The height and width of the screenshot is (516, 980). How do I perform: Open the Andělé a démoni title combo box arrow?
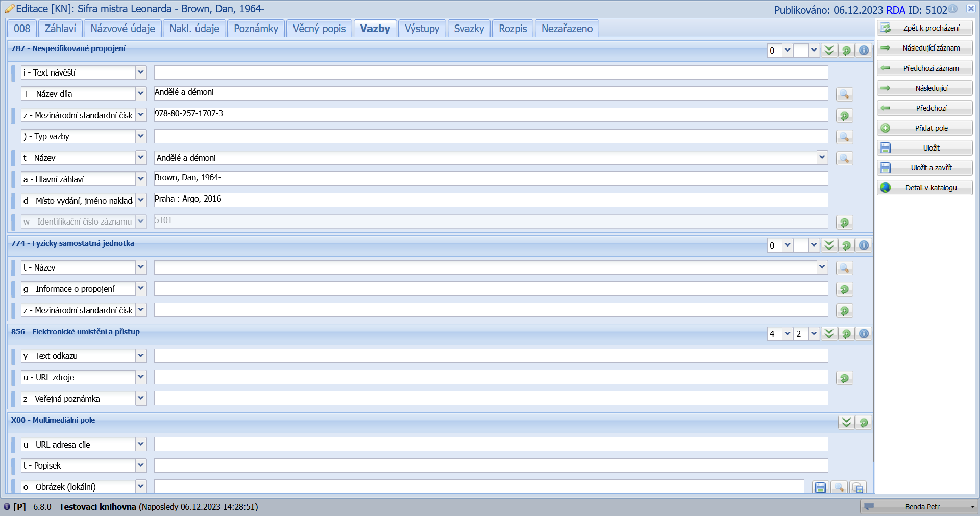822,158
